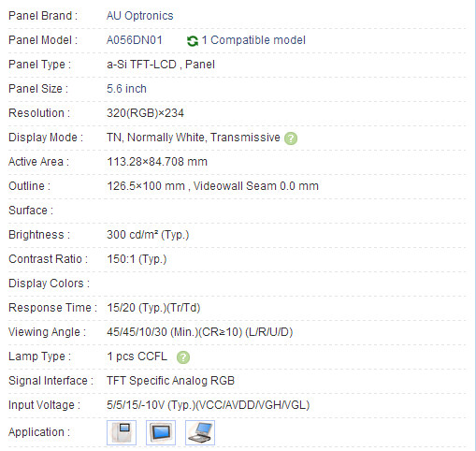This screenshot has height=451, width=476.
Task: Click the Contrast Ratio label
Action: 48,259
